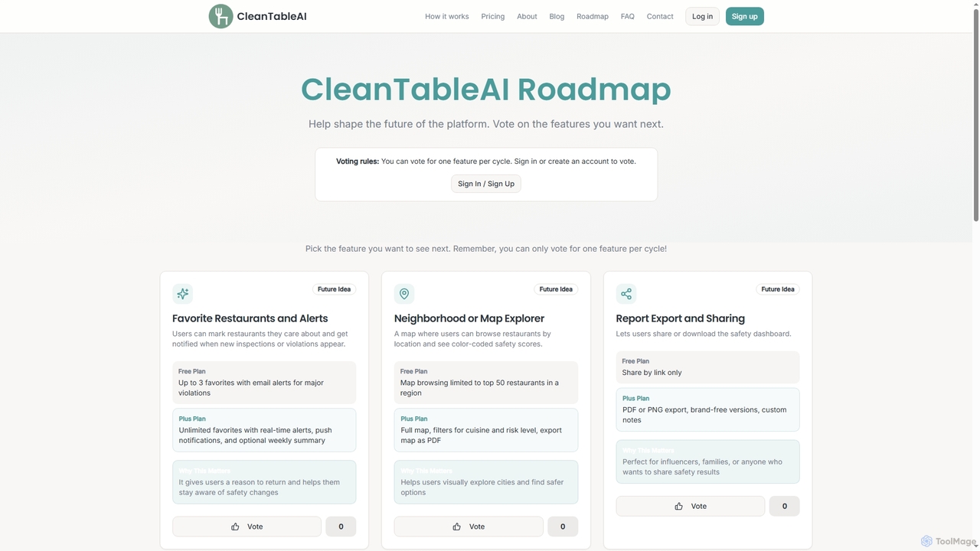Click the Report Export and Sharing heading
This screenshot has height=551, width=980.
(x=681, y=318)
